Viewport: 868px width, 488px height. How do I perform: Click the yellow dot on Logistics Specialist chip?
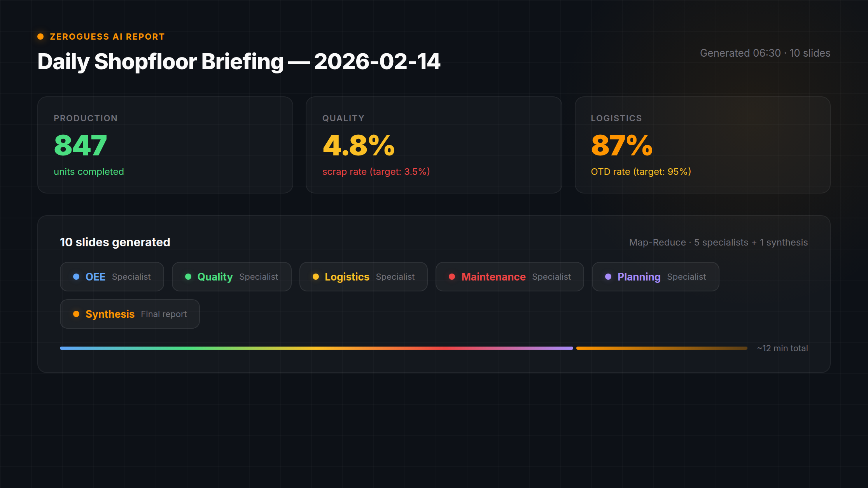(315, 277)
